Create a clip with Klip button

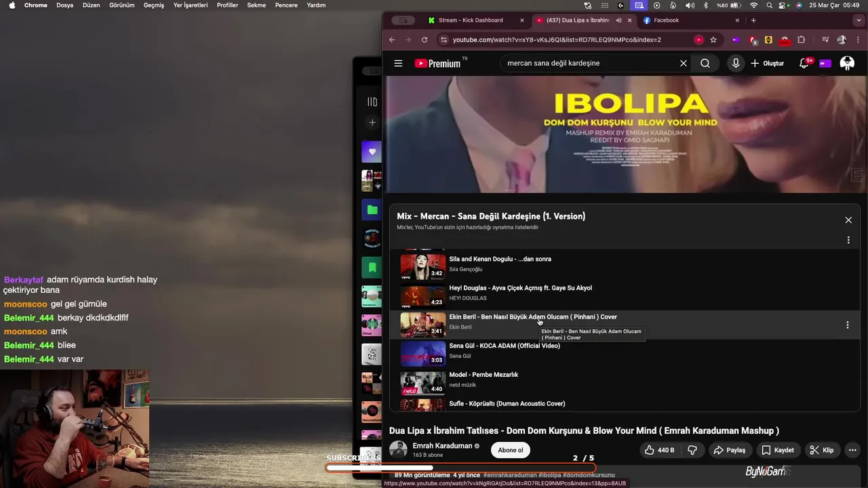[821, 450]
